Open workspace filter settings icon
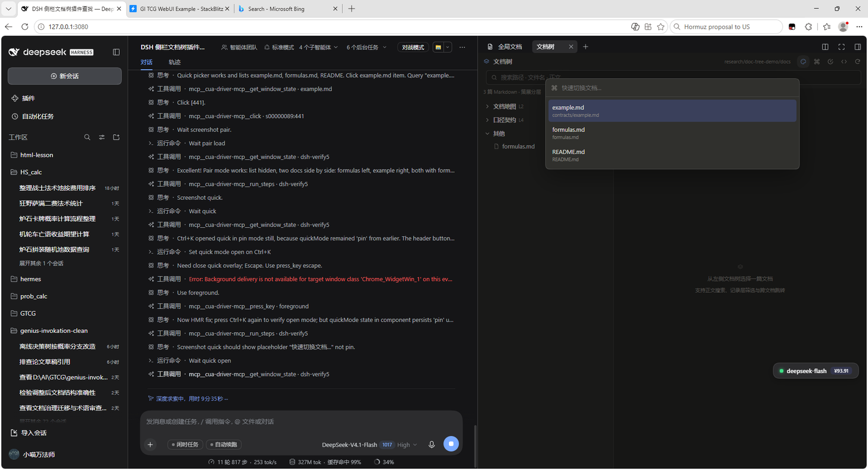The image size is (868, 470). [102, 137]
